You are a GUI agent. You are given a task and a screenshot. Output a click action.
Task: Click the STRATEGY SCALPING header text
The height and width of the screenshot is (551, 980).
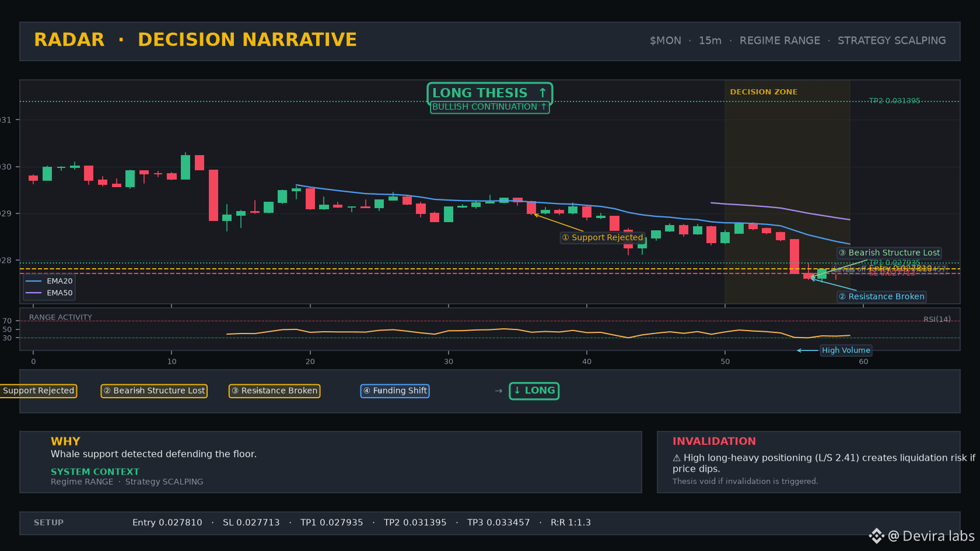coord(892,41)
